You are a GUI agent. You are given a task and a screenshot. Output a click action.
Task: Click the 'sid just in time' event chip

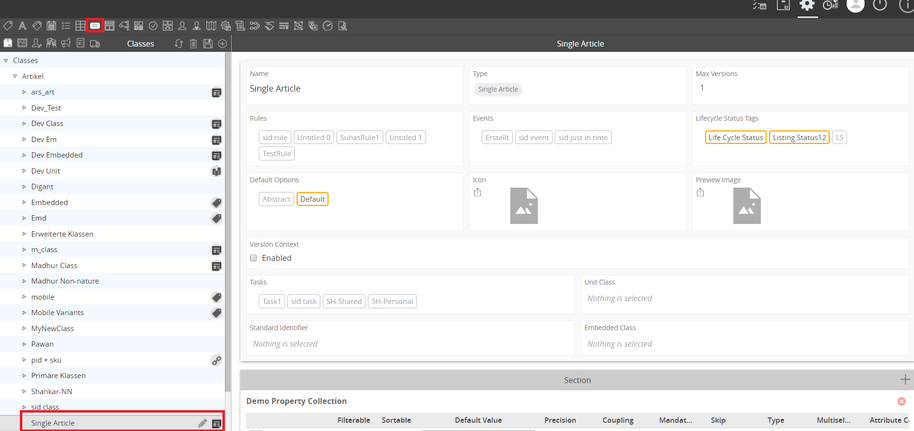tap(583, 138)
